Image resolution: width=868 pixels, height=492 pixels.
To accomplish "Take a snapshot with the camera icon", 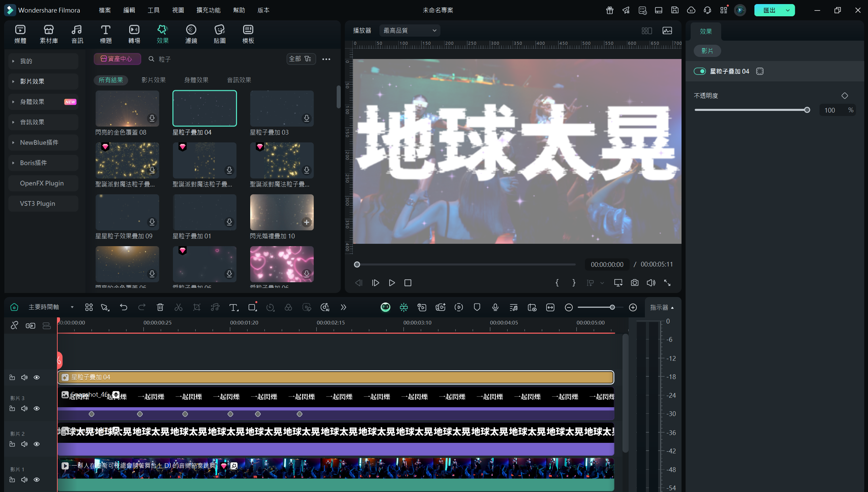I will [634, 283].
